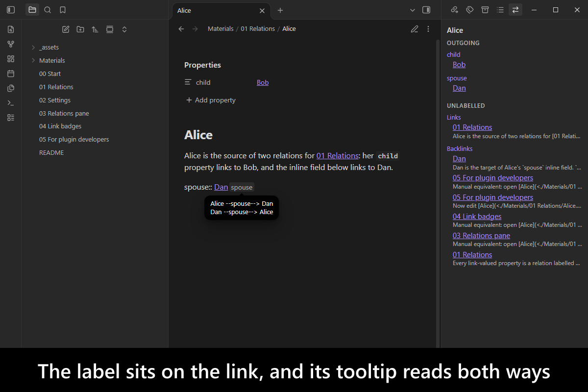Expand the Materials folder chevron
The height and width of the screenshot is (392, 588).
pyautogui.click(x=33, y=61)
